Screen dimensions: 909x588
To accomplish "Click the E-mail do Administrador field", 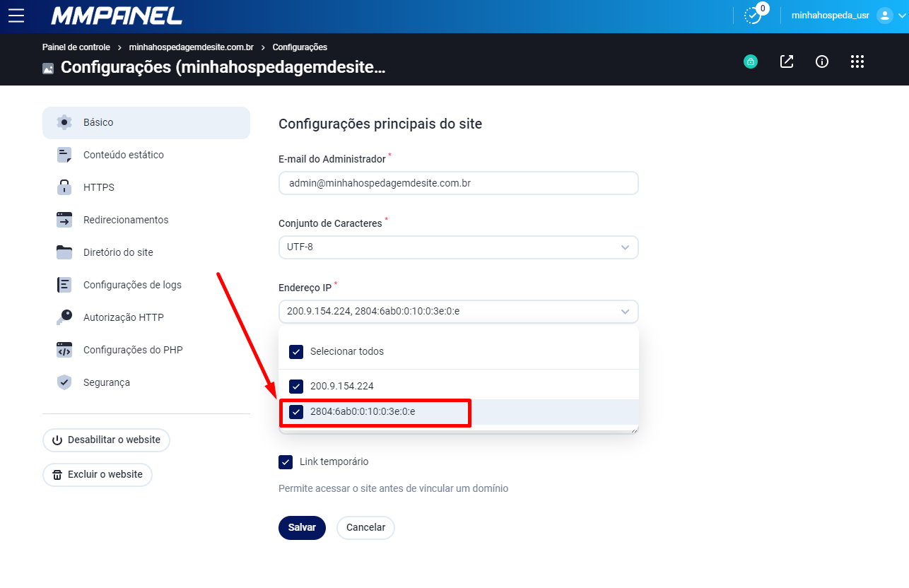I will coord(459,182).
